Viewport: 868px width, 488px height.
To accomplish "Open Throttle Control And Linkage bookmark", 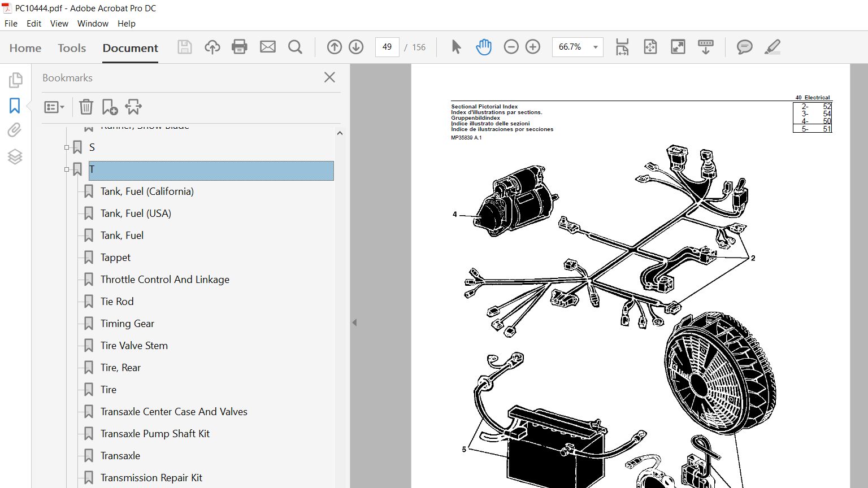I will tap(165, 280).
